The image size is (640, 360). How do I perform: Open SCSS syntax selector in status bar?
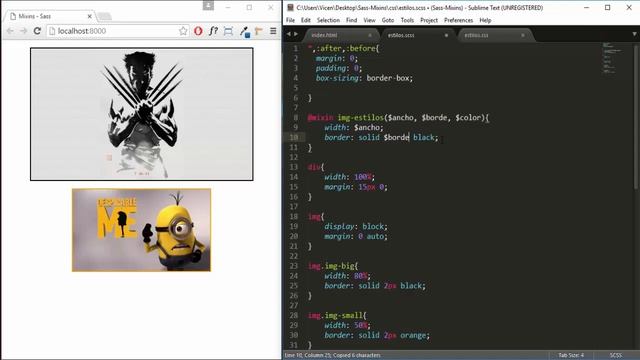coord(616,355)
